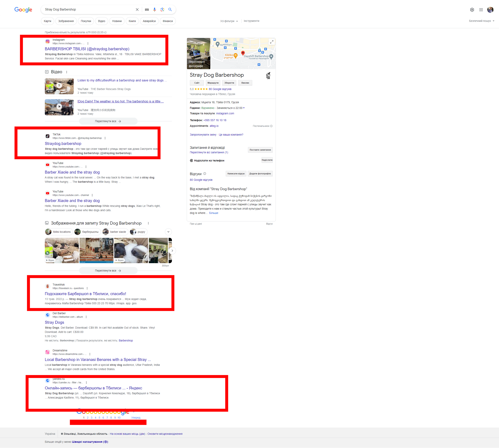Click the Інструменти button
This screenshot has height=448, width=499.
251,21
